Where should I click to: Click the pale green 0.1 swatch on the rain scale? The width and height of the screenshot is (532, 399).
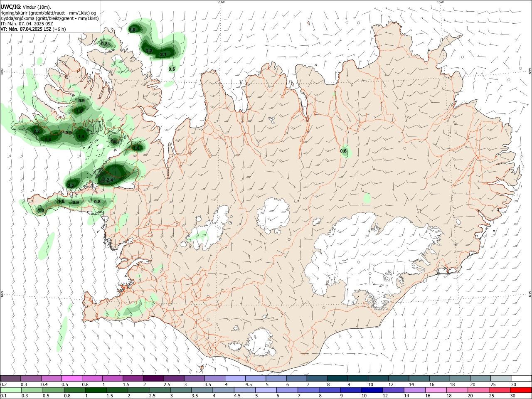click(x=11, y=390)
